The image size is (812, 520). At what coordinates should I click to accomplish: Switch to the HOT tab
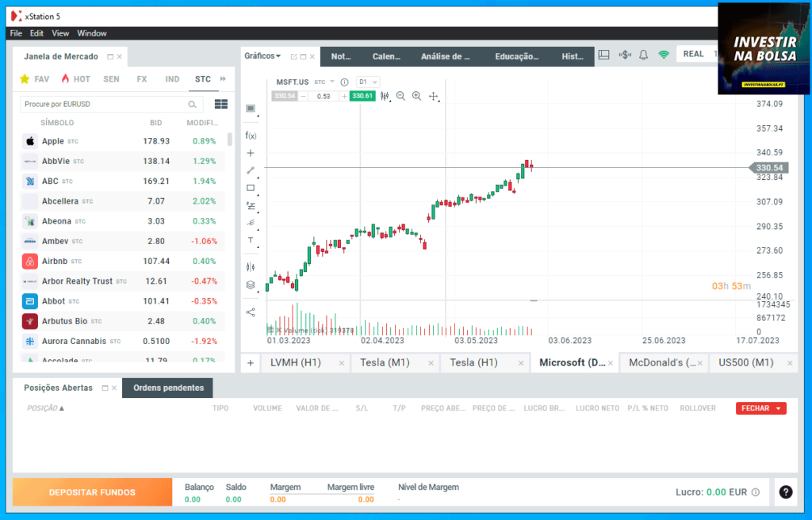[x=76, y=78]
